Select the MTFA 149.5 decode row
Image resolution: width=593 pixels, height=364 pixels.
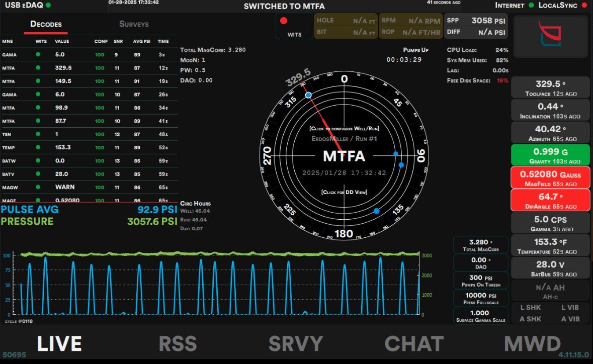89,81
